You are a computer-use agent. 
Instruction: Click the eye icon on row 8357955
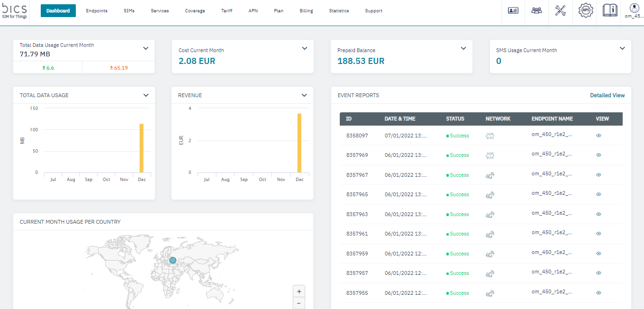click(598, 293)
